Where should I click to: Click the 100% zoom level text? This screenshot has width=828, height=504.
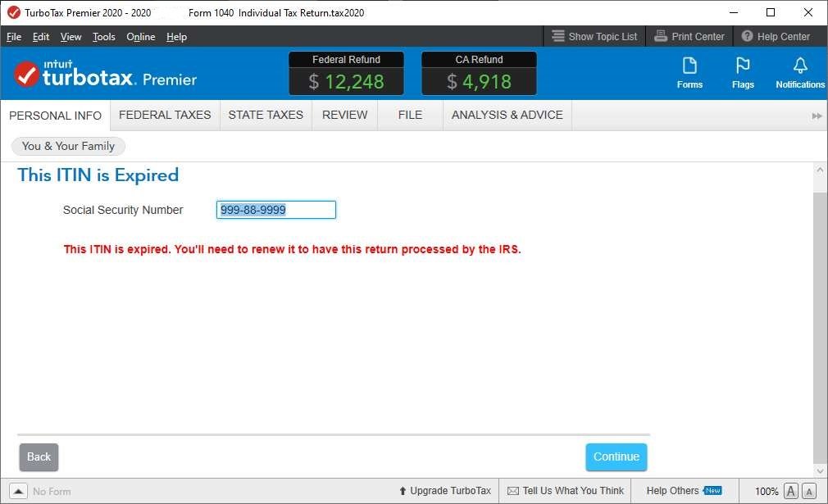(x=767, y=492)
